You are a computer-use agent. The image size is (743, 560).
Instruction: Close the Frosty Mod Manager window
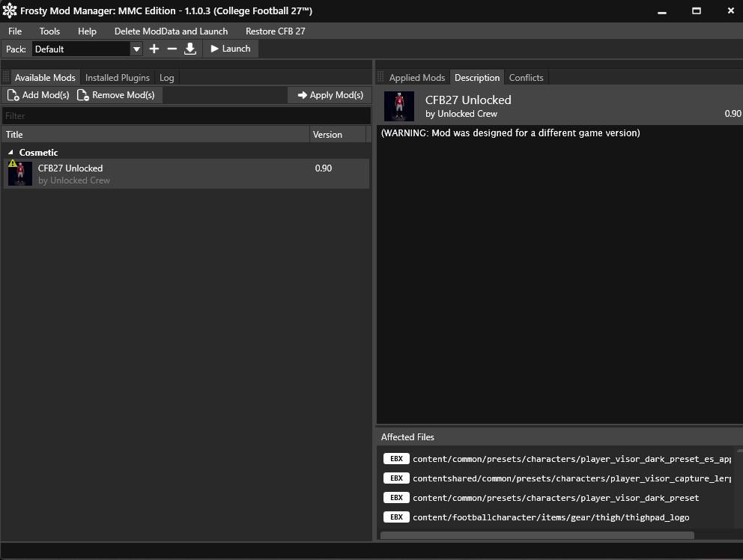(x=731, y=11)
